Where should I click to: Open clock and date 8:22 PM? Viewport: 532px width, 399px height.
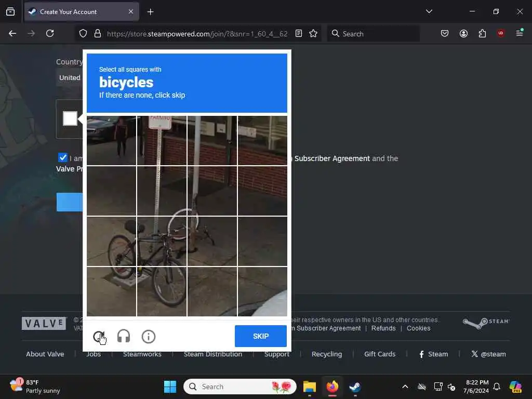click(476, 387)
